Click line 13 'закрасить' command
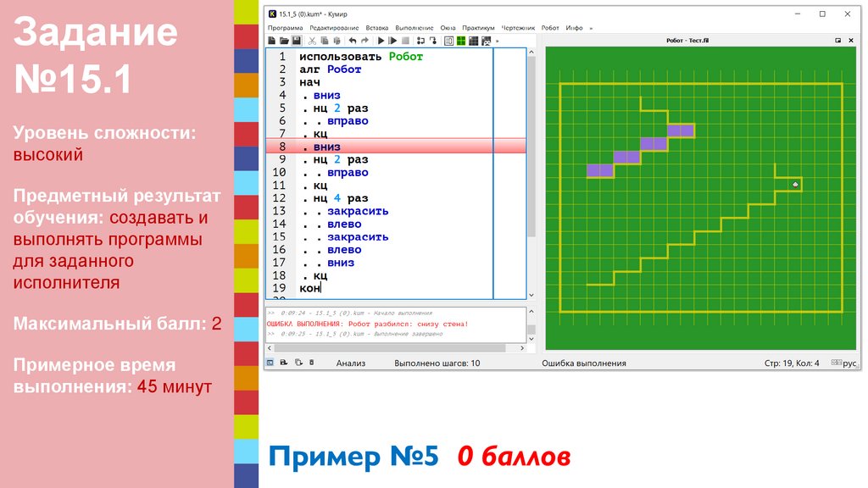868x488 pixels. tap(358, 211)
